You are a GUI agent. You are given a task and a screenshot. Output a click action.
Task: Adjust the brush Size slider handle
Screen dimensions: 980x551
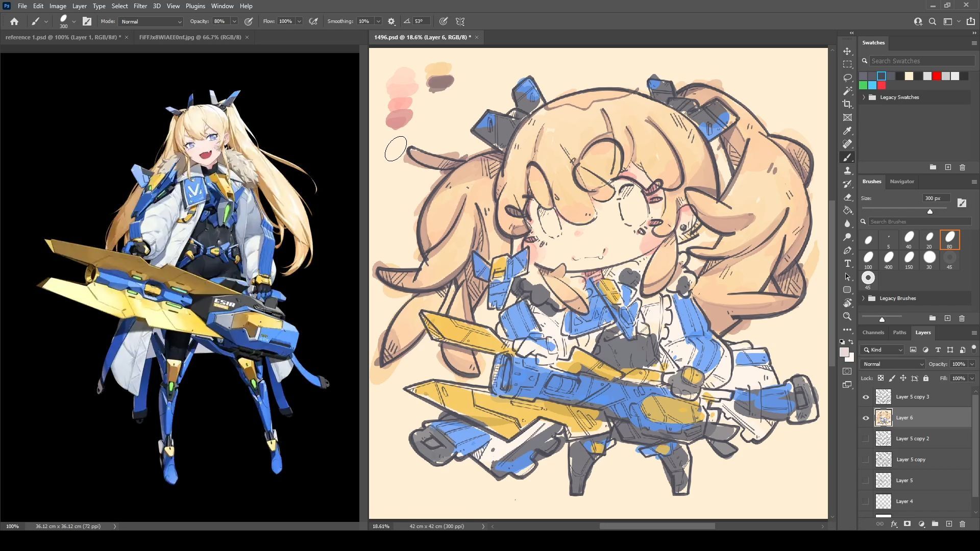[x=930, y=211]
